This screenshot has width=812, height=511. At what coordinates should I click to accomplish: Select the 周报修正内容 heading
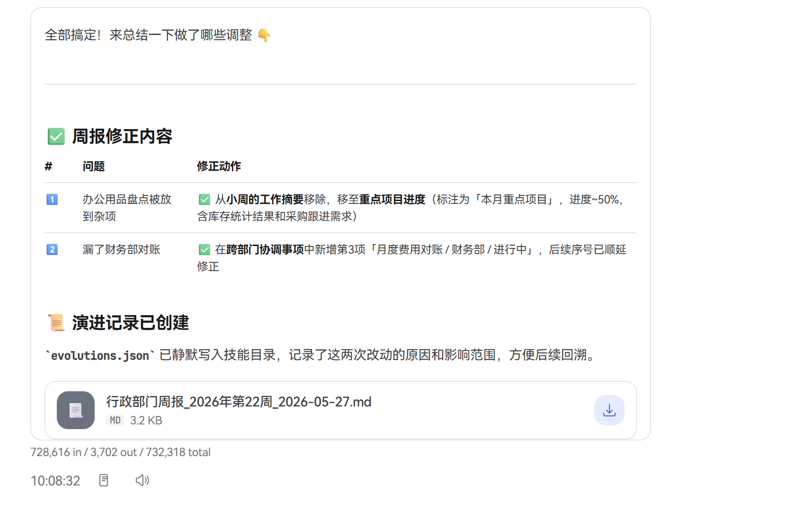click(122, 136)
